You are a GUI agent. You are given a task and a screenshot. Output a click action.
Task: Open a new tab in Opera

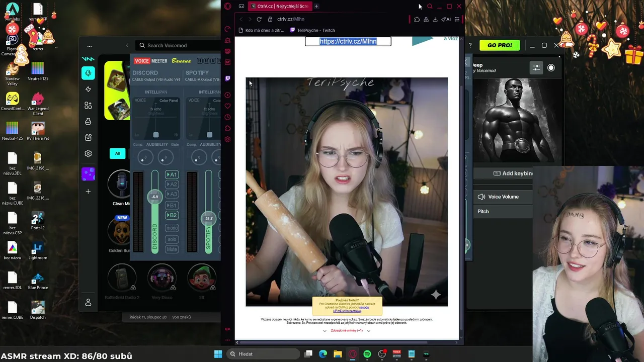pyautogui.click(x=316, y=6)
